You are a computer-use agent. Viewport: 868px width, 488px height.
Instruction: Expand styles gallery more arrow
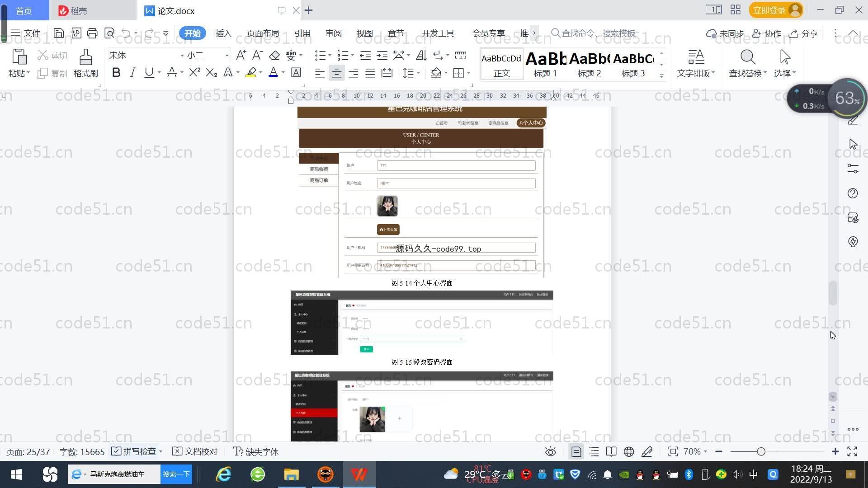point(661,75)
